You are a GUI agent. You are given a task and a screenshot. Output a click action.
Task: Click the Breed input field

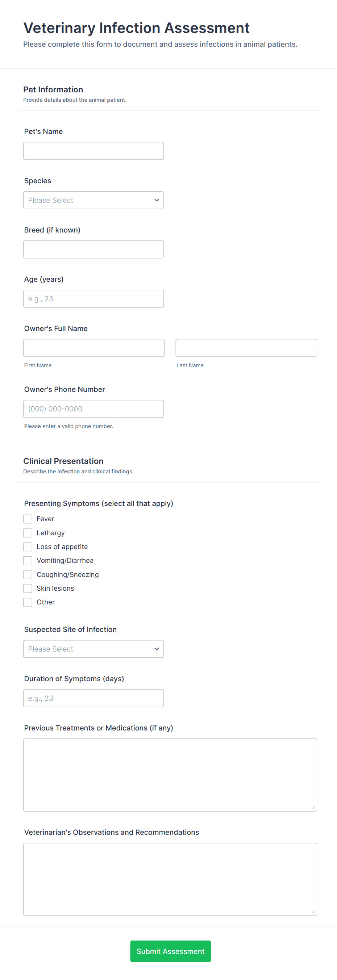click(93, 249)
